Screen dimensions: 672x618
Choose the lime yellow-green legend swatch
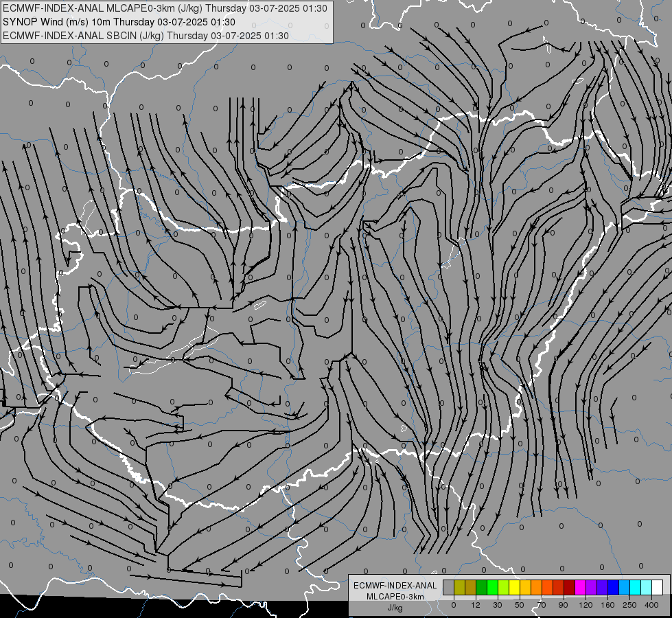pos(504,587)
